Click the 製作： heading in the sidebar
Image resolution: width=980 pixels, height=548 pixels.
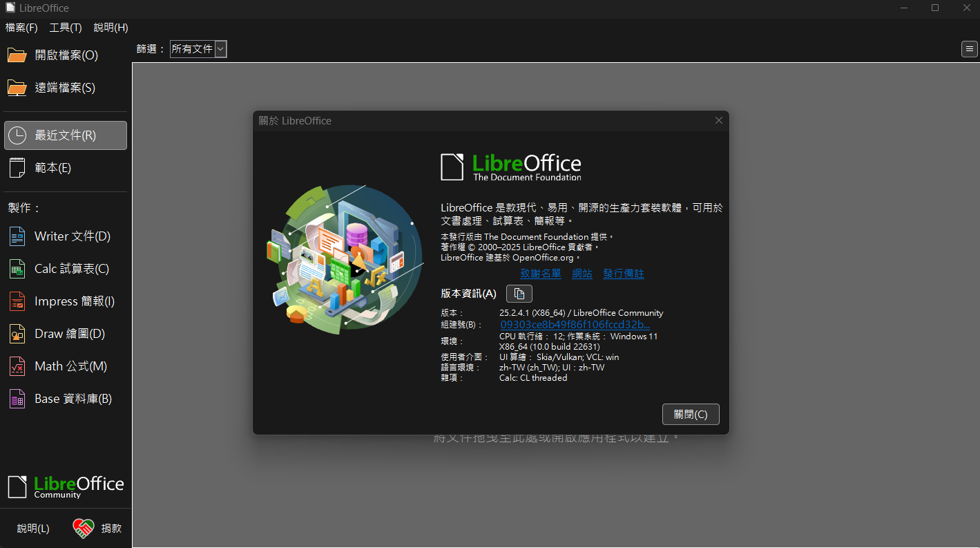click(24, 208)
